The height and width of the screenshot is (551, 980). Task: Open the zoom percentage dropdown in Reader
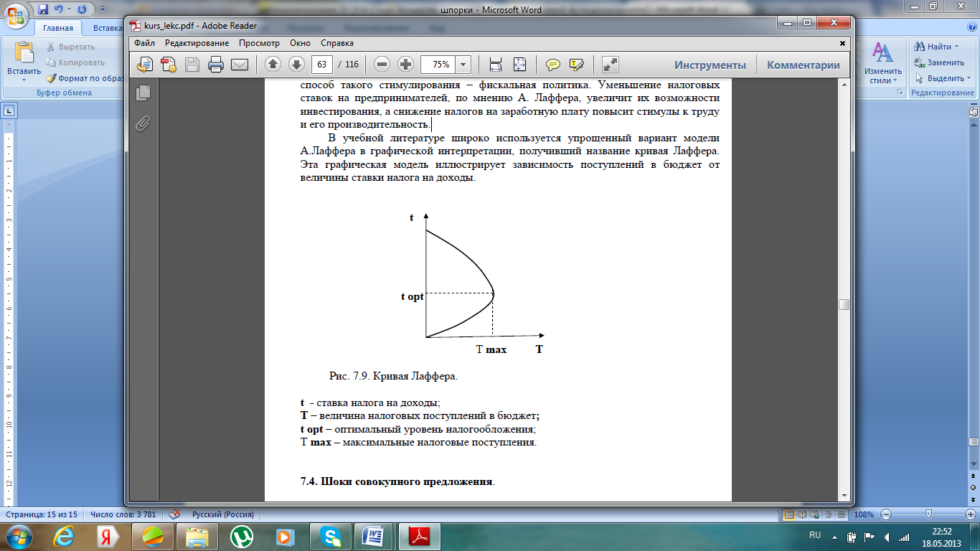click(463, 65)
